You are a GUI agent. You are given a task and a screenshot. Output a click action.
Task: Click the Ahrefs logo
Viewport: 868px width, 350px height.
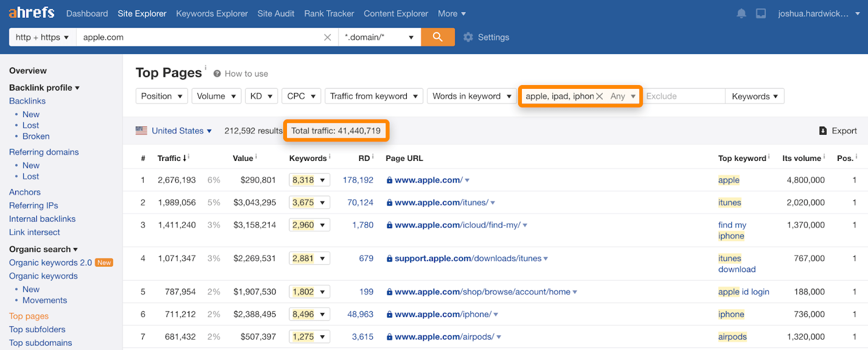pyautogui.click(x=31, y=12)
